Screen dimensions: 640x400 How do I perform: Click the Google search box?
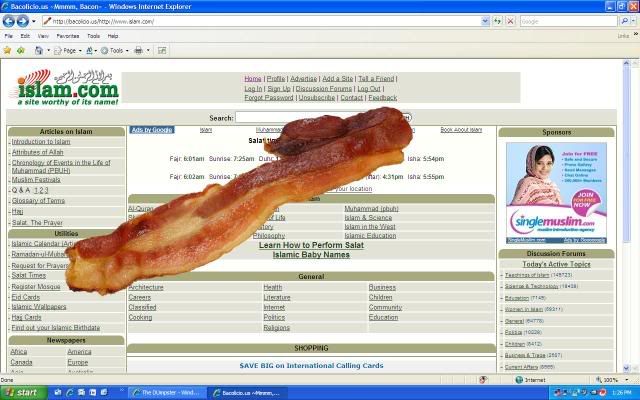tap(569, 21)
